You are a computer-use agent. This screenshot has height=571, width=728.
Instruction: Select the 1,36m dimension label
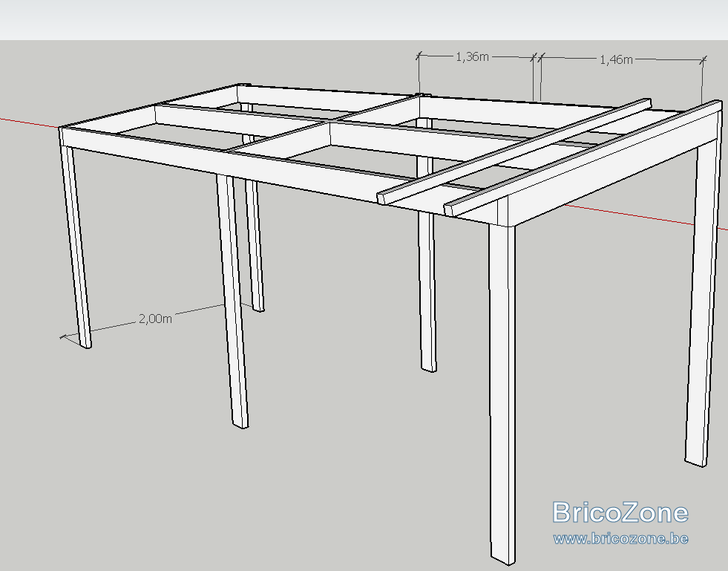point(472,56)
